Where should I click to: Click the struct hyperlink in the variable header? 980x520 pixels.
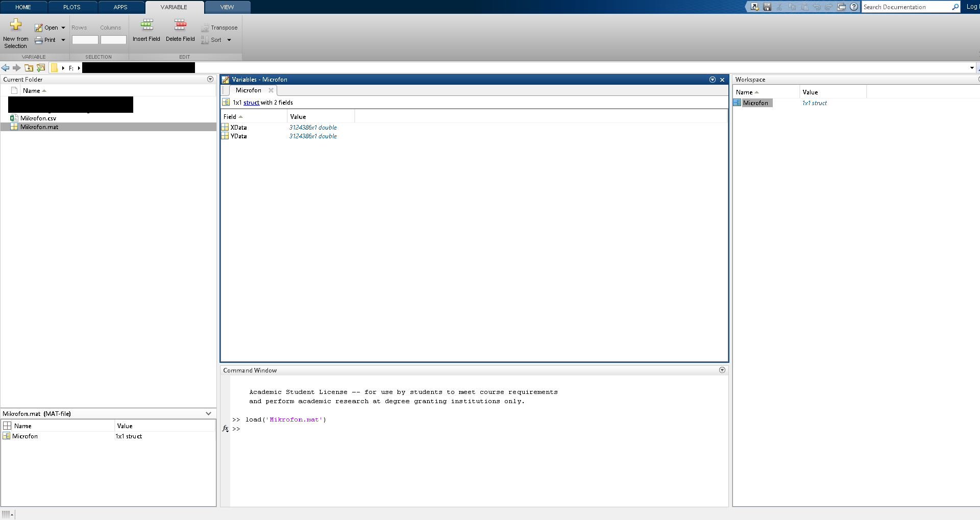pyautogui.click(x=251, y=103)
